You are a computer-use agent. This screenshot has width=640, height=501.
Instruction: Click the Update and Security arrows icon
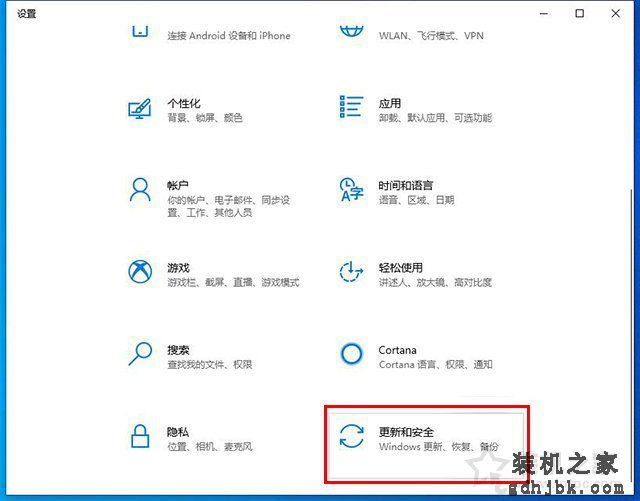tap(351, 436)
